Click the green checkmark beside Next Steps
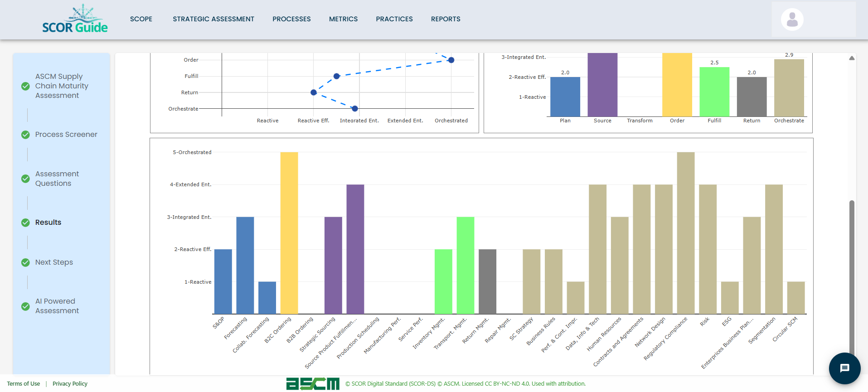 click(x=26, y=262)
